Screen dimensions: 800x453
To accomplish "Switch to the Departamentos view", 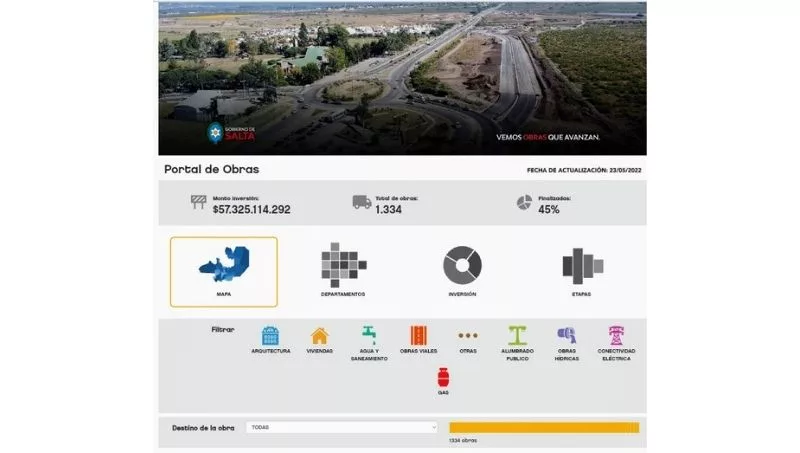I will 343,265.
